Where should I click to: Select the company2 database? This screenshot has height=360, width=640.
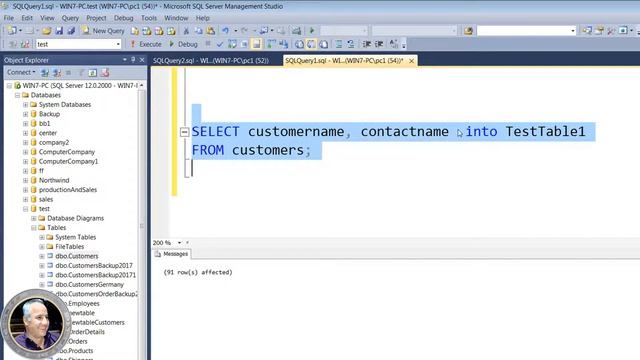click(54, 142)
